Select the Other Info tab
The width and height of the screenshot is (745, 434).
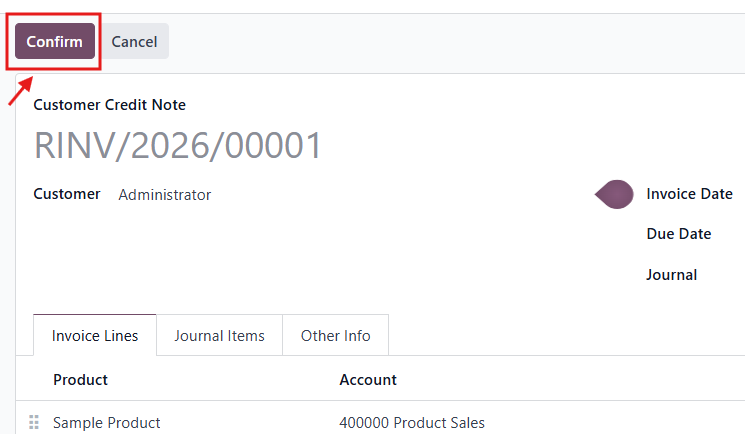click(335, 336)
